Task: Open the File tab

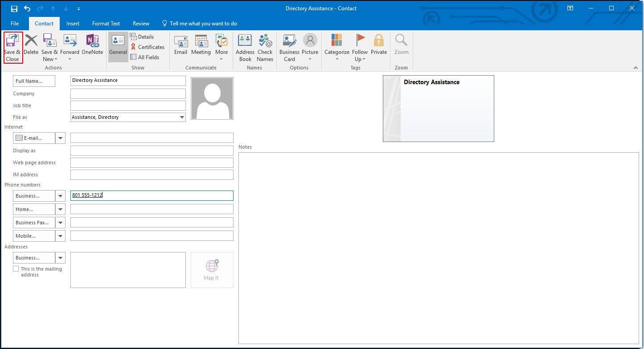Action: tap(15, 24)
